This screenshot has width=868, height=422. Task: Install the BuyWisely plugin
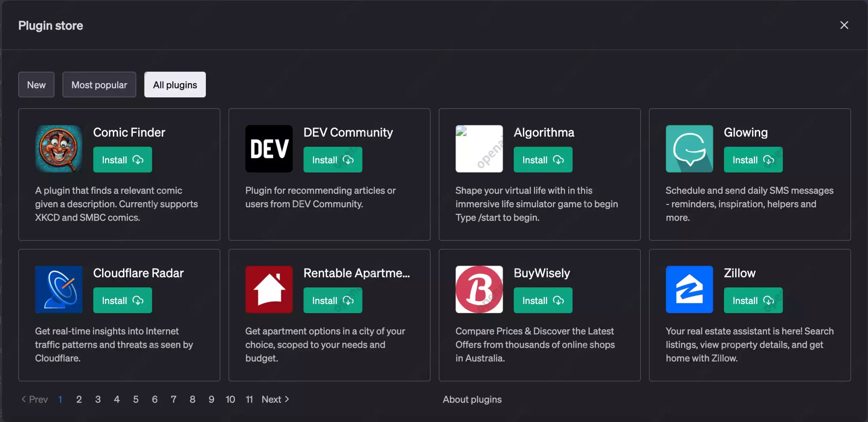(543, 300)
